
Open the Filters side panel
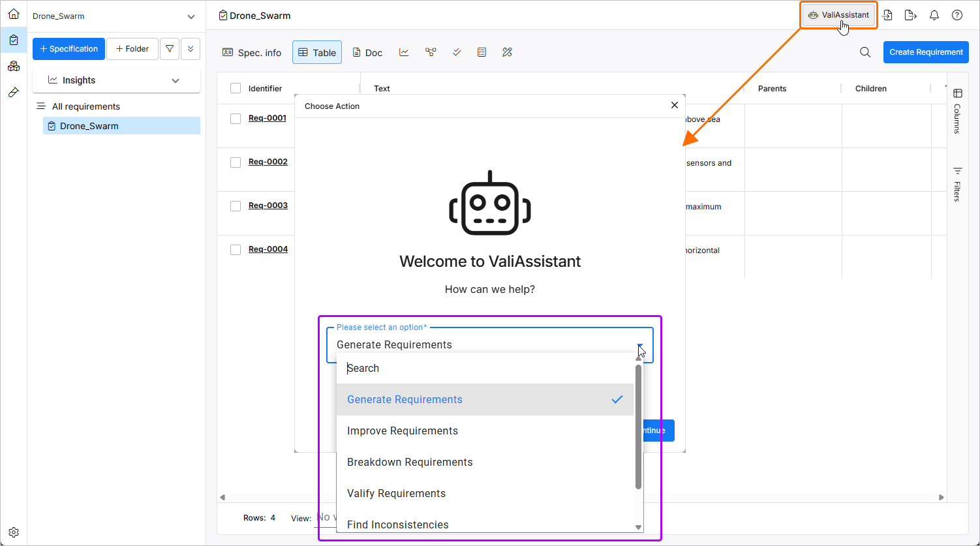[957, 184]
